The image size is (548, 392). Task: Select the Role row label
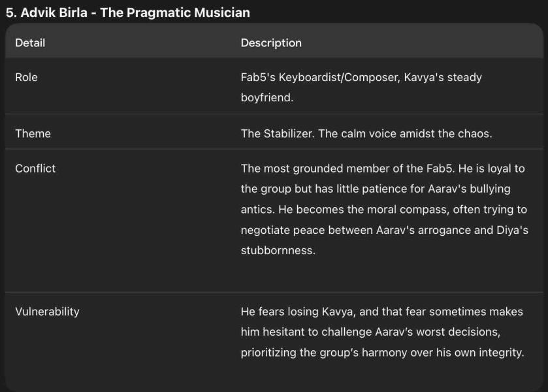(x=26, y=77)
